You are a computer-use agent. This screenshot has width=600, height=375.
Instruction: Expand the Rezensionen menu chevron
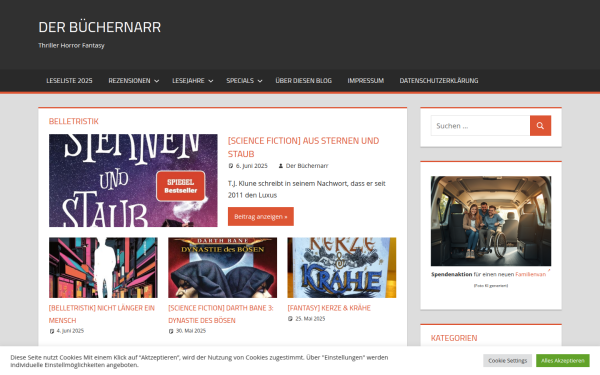tap(157, 81)
